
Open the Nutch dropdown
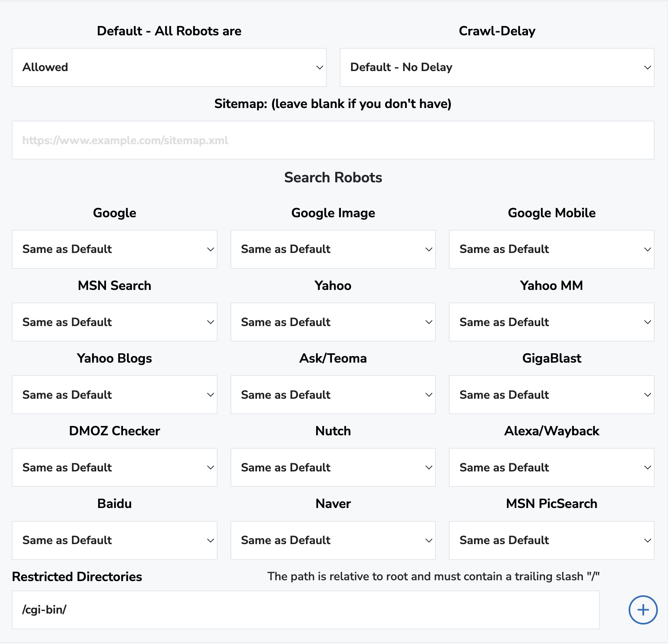click(333, 467)
